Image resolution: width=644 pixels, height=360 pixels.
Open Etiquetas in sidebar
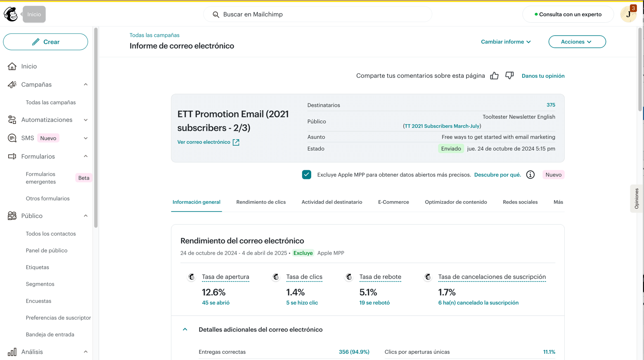click(x=37, y=267)
